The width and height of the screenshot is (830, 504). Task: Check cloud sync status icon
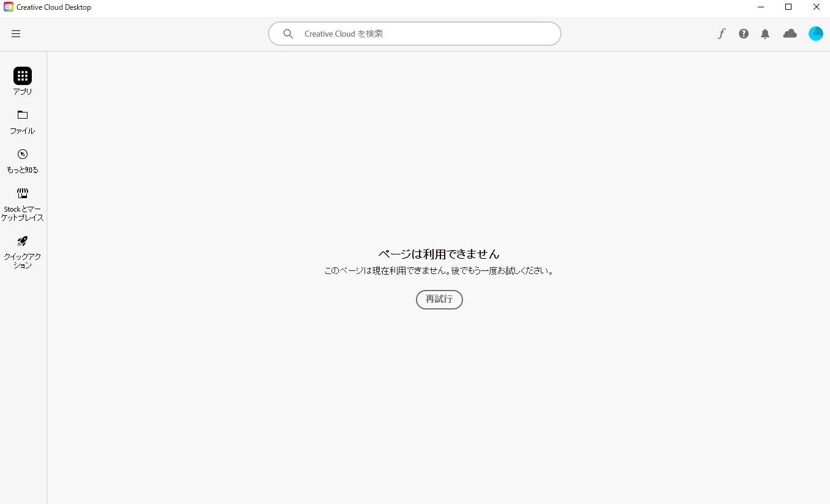(x=790, y=34)
